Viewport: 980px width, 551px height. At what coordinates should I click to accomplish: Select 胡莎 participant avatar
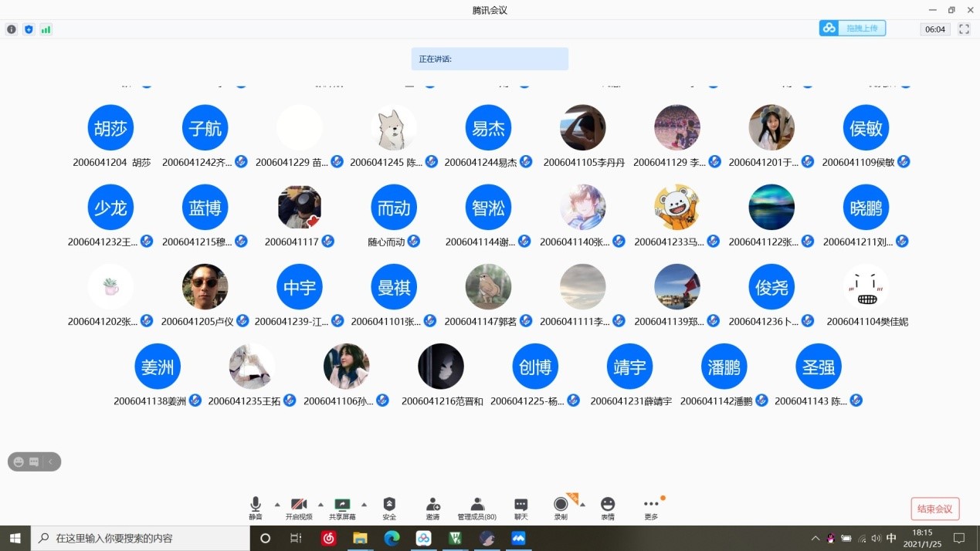point(110,128)
